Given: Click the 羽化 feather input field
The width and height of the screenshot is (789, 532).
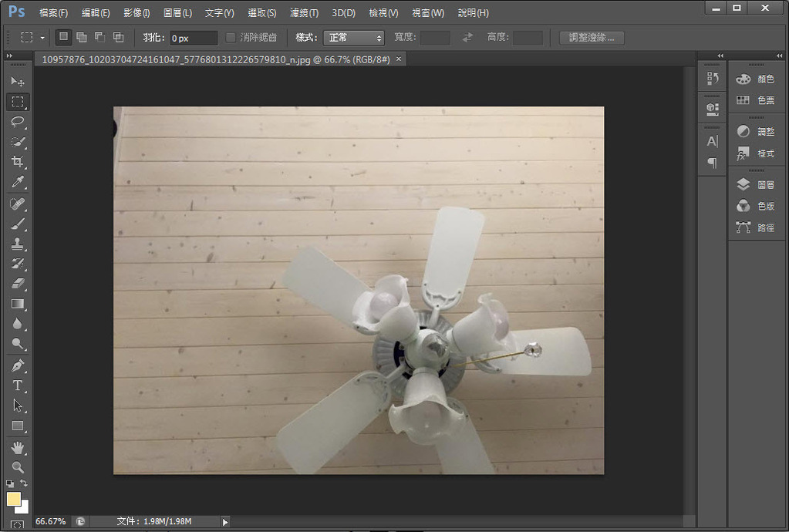Looking at the screenshot, I should pos(194,39).
